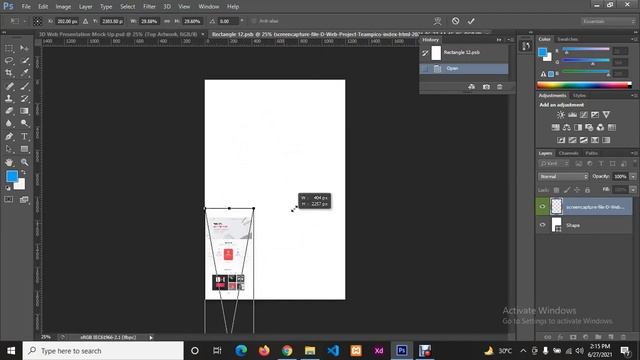Viewport: 640px width, 360px height.
Task: Select the Move tool
Action: click(x=24, y=48)
